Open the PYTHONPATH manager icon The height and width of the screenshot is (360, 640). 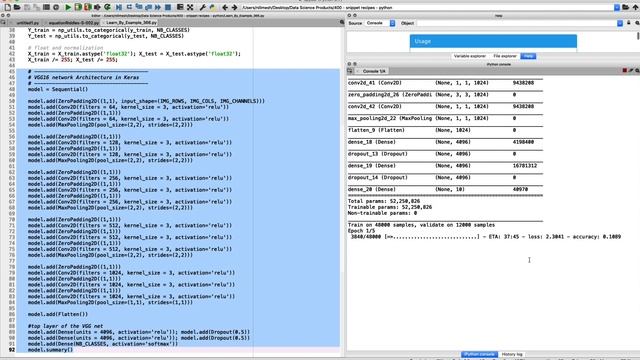tap(212, 7)
